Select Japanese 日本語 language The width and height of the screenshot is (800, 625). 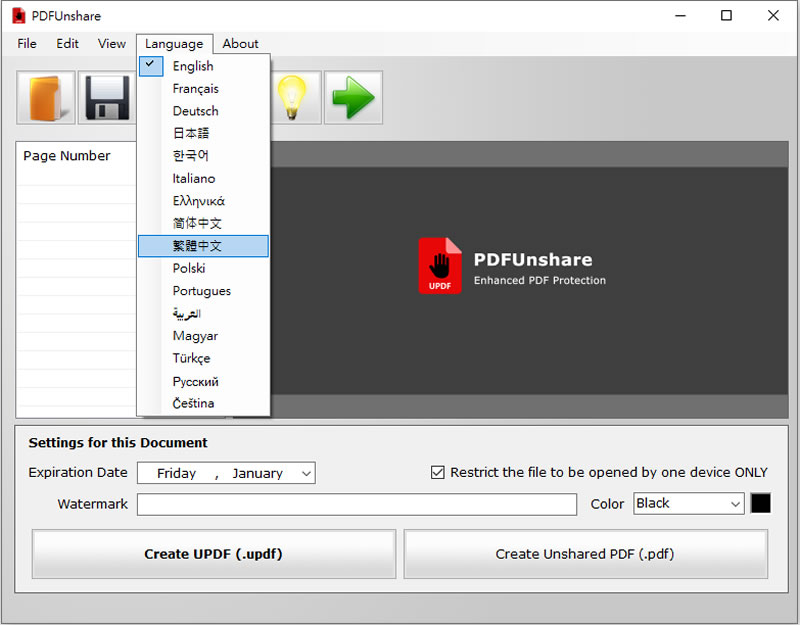point(203,134)
